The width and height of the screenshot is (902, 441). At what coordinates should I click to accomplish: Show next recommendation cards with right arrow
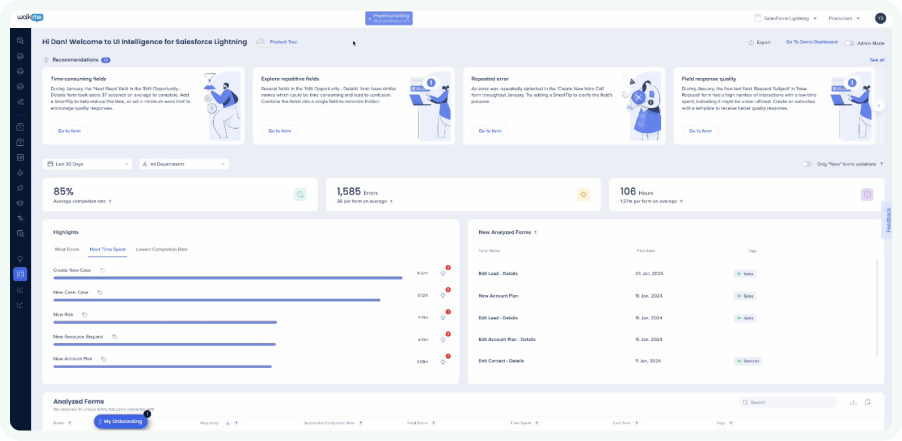coord(878,106)
